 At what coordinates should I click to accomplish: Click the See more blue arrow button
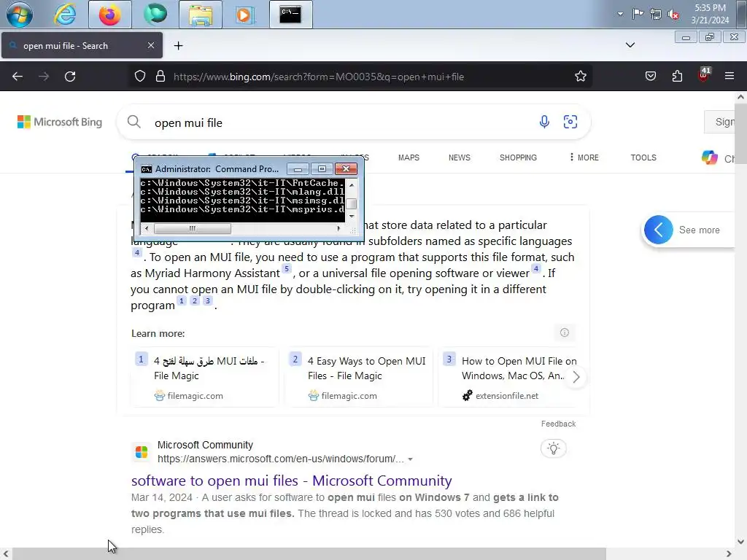(x=659, y=230)
